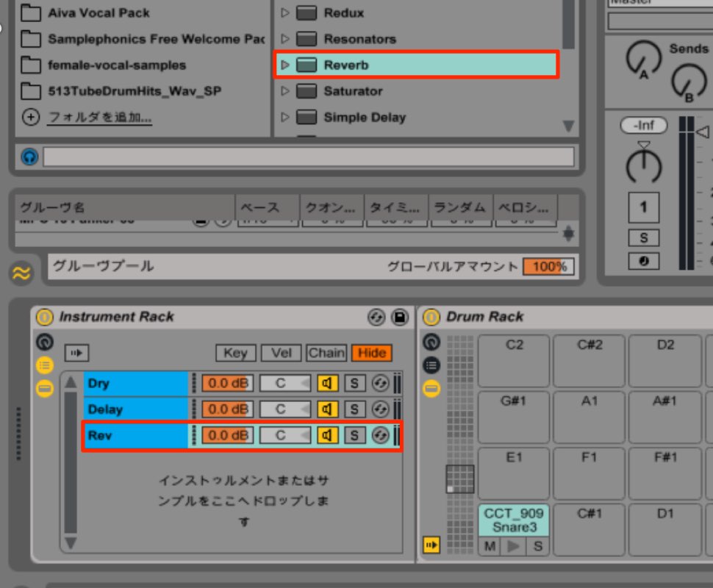Click the フォルダを追加 link

[x=100, y=118]
